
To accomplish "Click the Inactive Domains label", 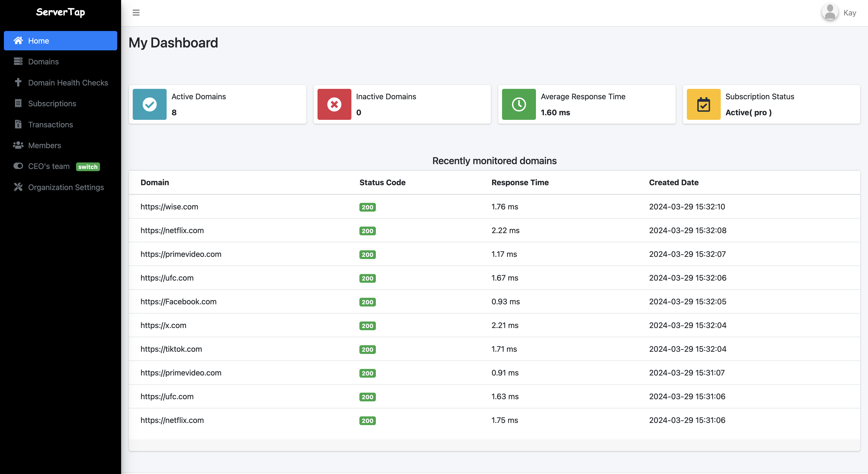I will [x=386, y=96].
